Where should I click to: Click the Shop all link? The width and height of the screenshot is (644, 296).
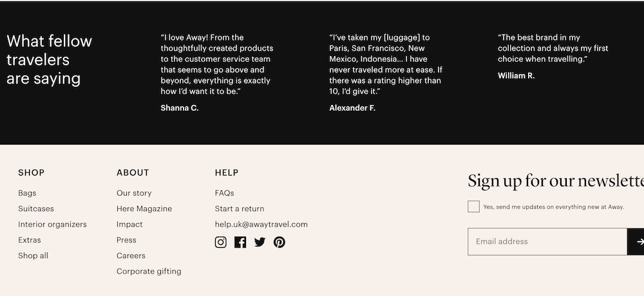pyautogui.click(x=33, y=255)
